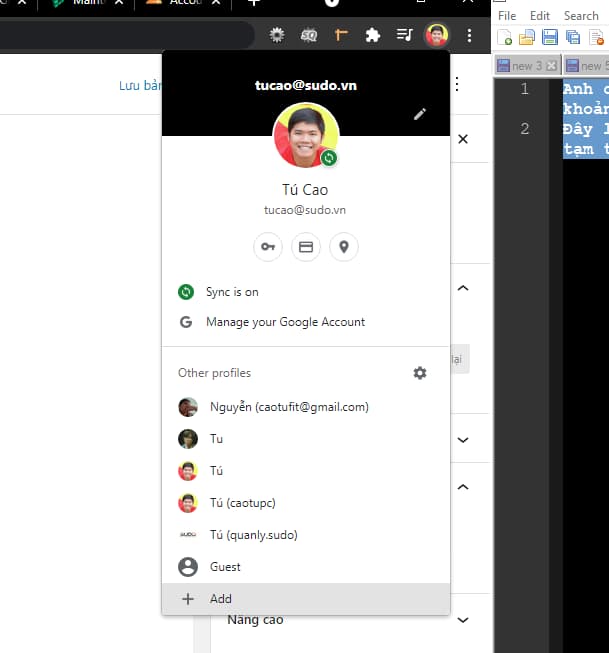Click Notepad++ New file icon

click(x=504, y=37)
